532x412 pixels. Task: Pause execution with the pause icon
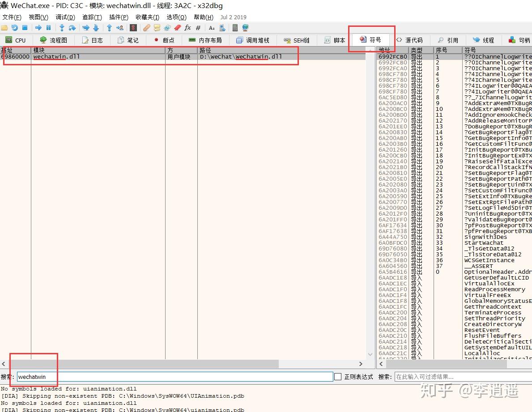pos(48,28)
